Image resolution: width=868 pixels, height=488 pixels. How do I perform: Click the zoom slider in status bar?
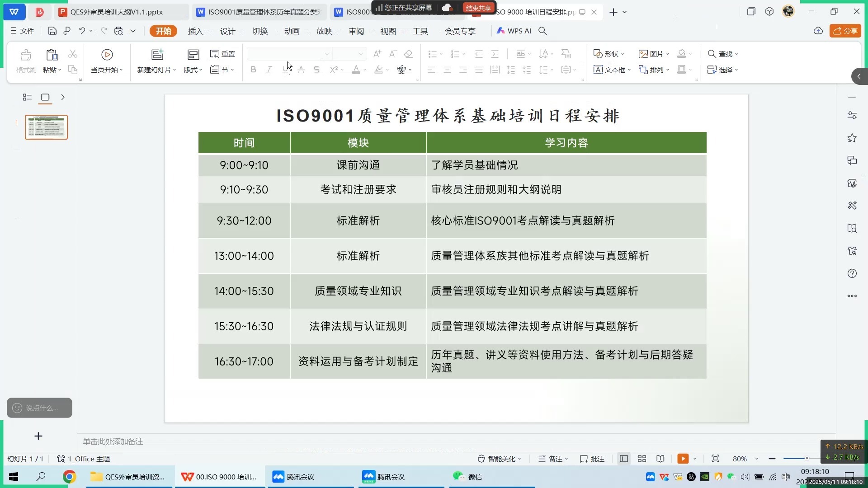806,459
